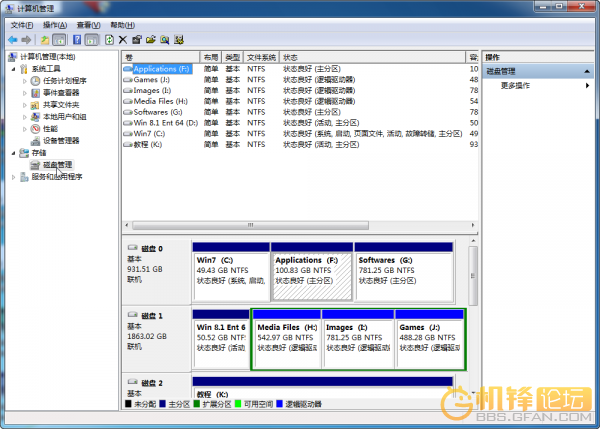Open the 操作(A) menu
Viewport: 600px width, 429px height.
click(55, 25)
